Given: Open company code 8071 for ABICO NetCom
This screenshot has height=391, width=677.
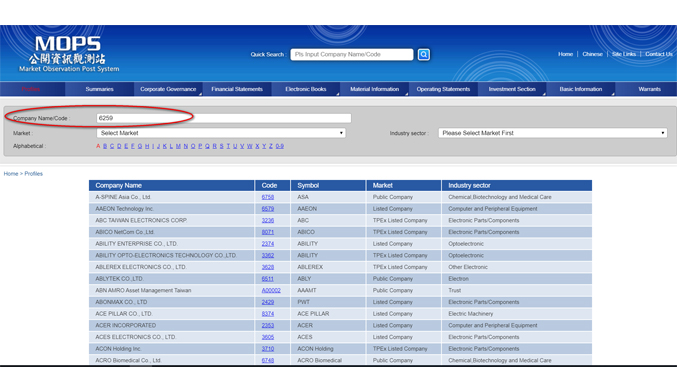Looking at the screenshot, I should (268, 232).
